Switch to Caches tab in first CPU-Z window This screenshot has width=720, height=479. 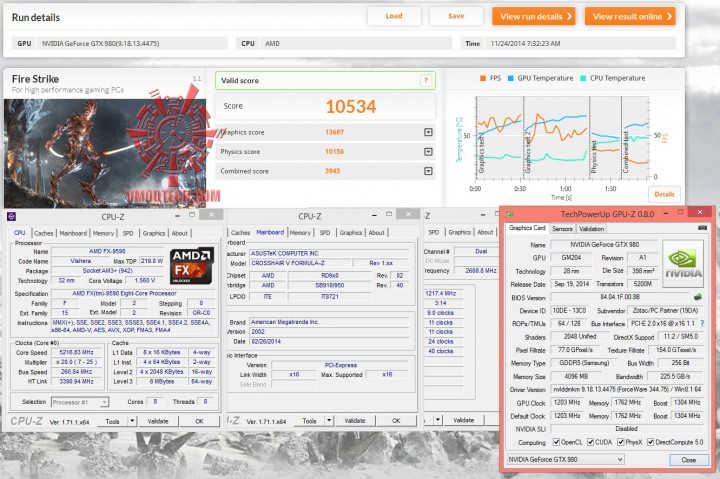(x=44, y=233)
